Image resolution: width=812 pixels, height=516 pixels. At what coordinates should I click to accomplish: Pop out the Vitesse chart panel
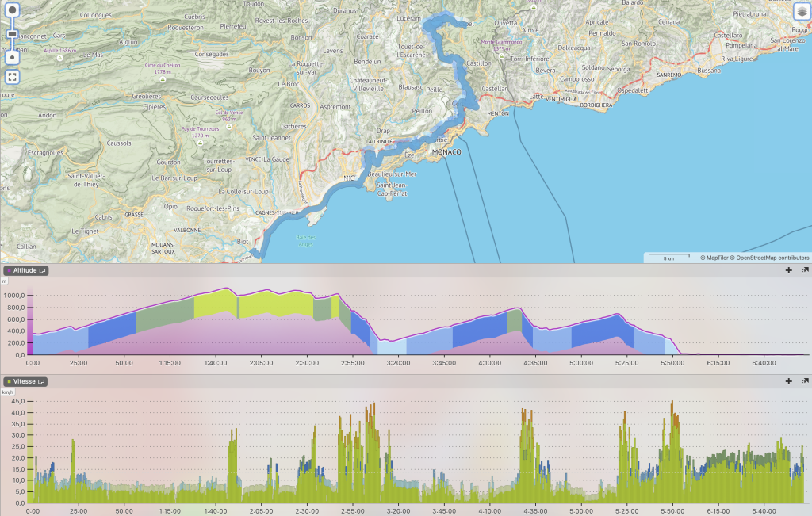[x=804, y=381]
